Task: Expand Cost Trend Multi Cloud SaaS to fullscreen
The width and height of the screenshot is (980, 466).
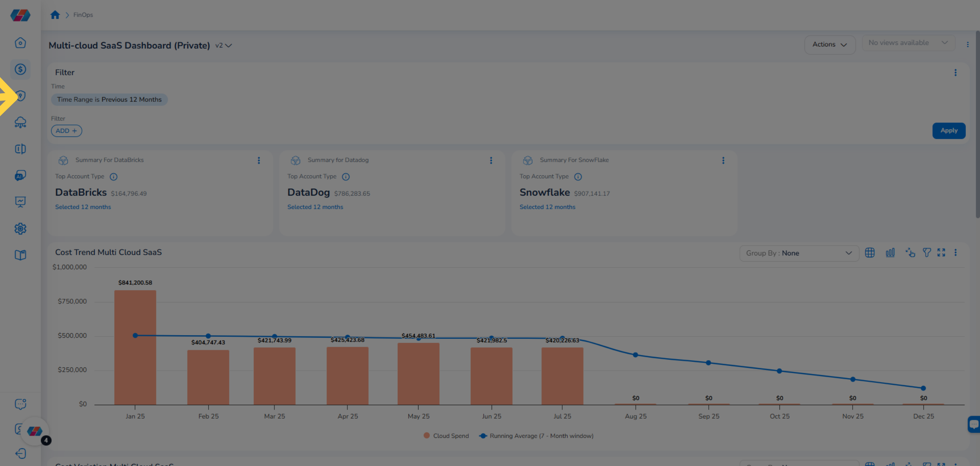Action: [x=941, y=253]
